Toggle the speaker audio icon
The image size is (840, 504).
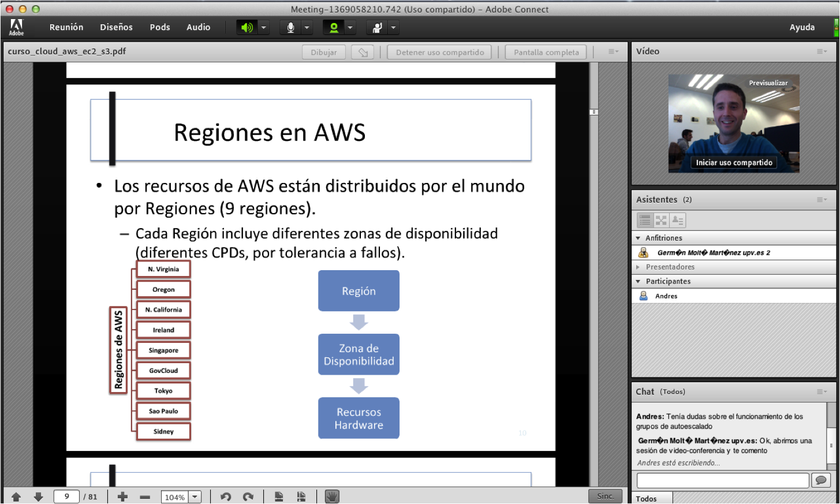pos(247,27)
